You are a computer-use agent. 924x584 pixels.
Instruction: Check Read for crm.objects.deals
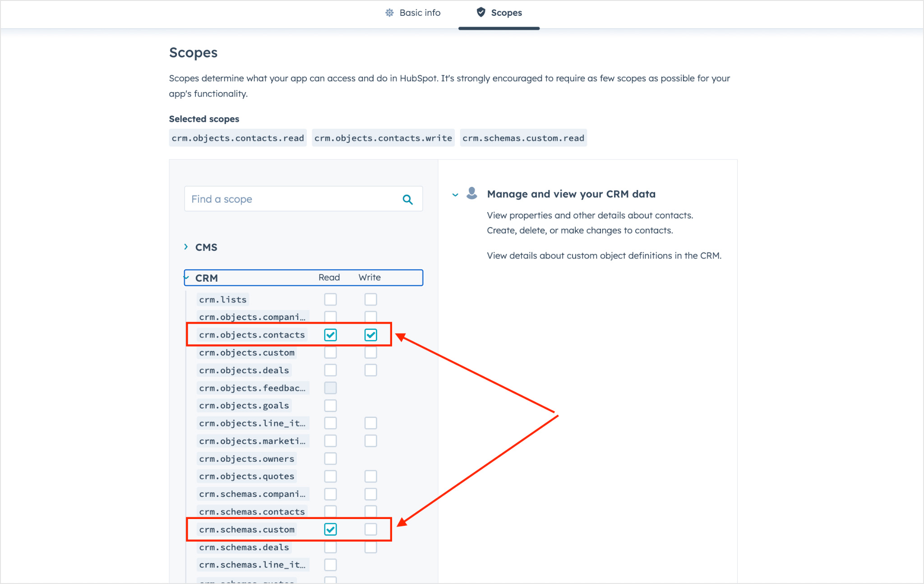330,370
